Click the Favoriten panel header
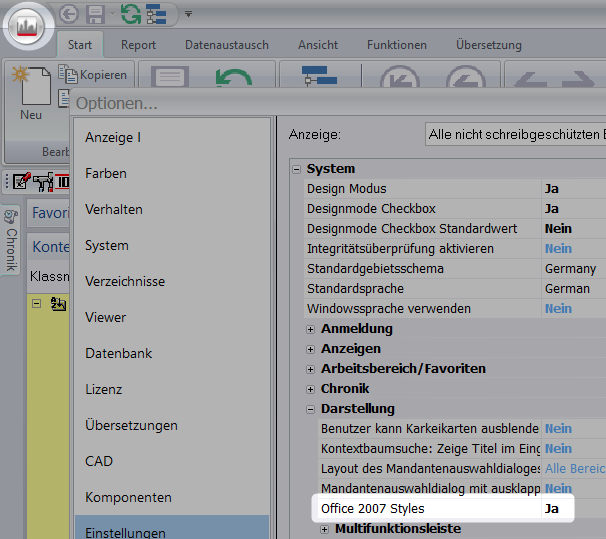 coord(49,213)
